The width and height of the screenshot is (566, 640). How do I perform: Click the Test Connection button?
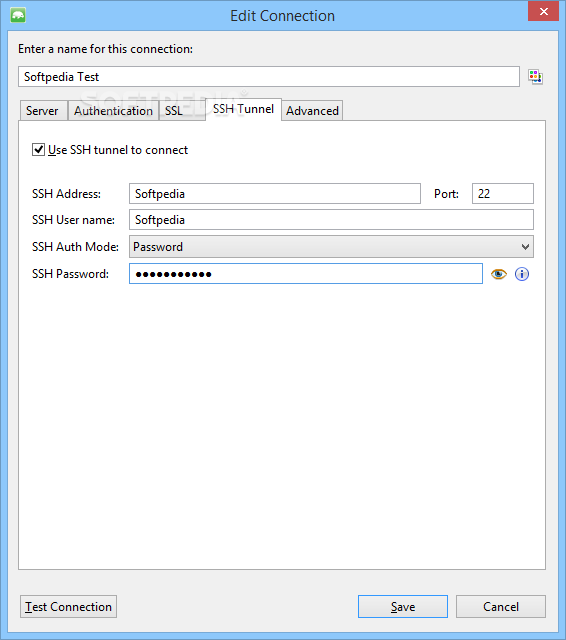pos(69,607)
